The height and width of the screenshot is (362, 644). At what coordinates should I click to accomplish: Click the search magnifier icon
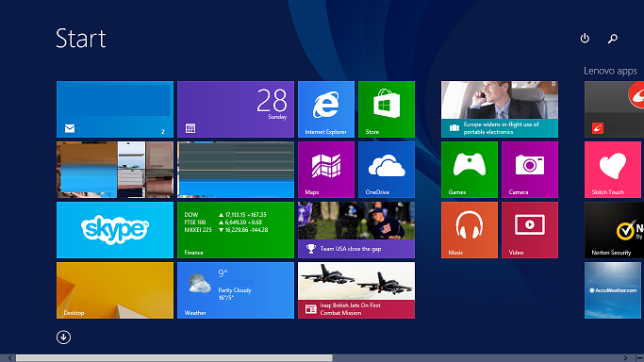point(613,38)
